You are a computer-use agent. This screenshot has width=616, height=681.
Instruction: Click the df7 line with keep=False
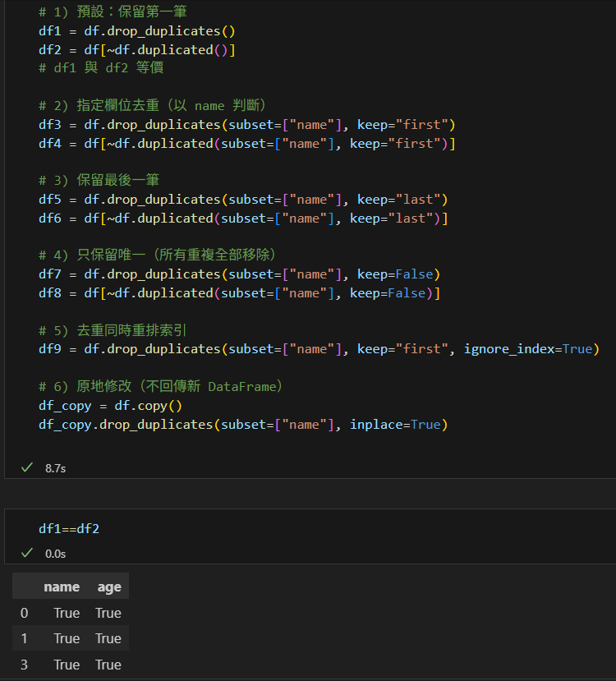[x=240, y=274]
